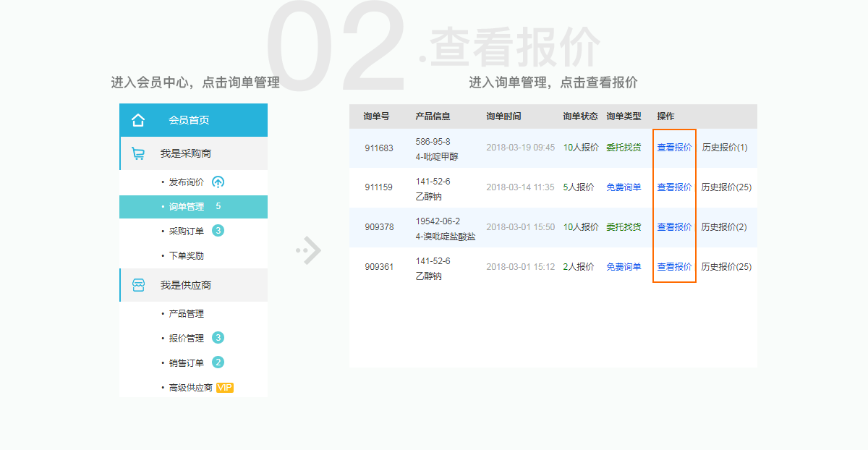The height and width of the screenshot is (450, 868).
Task: Open 历史报价(25) for inquiry 909361
Action: [727, 267]
